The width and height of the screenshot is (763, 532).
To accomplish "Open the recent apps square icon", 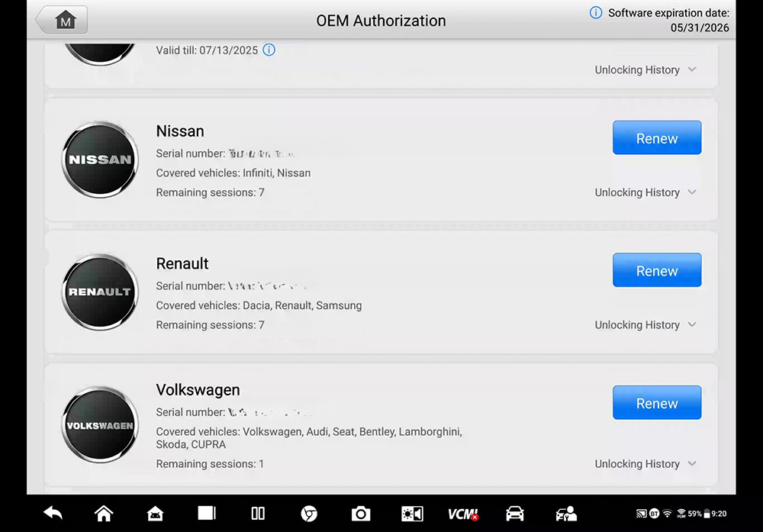I will [207, 514].
